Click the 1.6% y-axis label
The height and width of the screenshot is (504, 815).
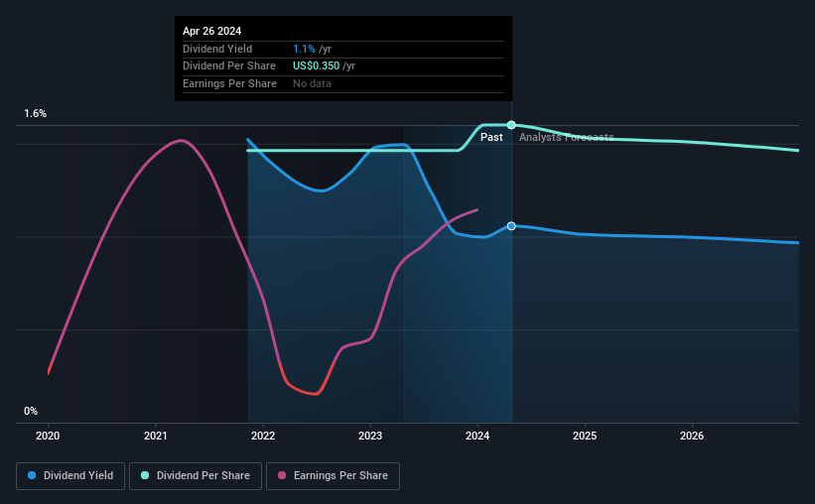36,114
